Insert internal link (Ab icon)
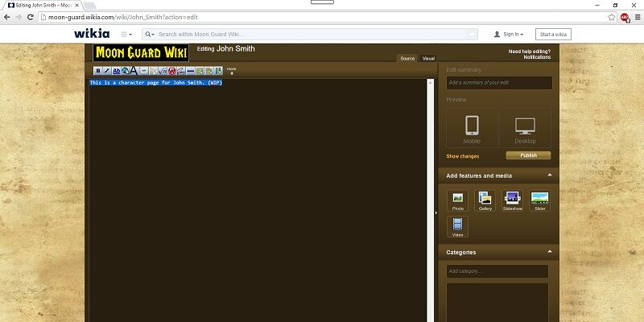This screenshot has height=322, width=644. tap(116, 71)
